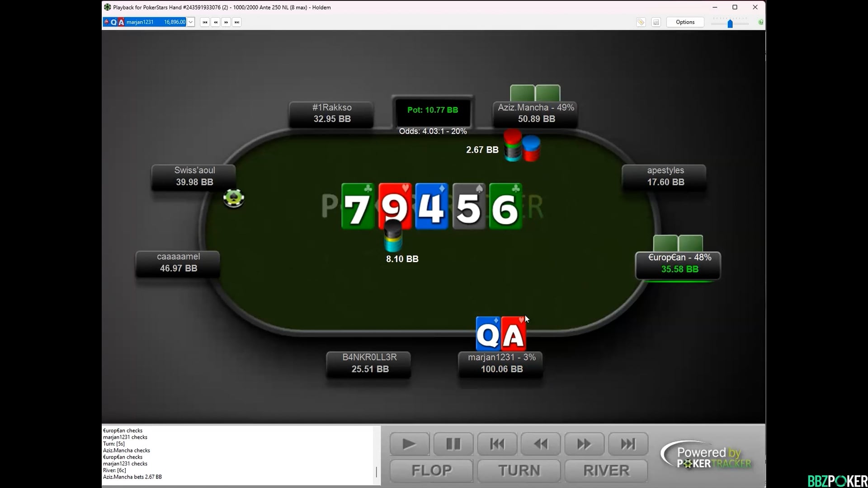Jump to the FLOP street
Viewport: 868px width, 488px height.
click(x=431, y=470)
